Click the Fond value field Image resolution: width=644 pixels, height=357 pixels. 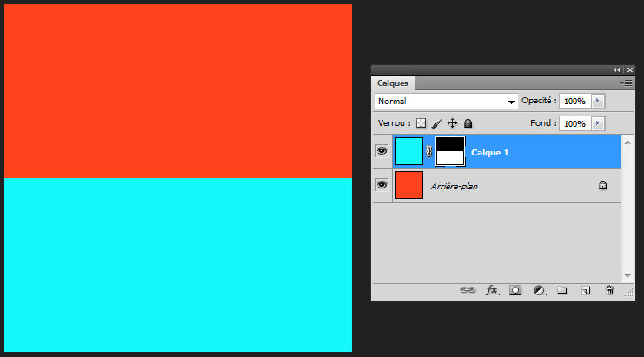click(575, 123)
